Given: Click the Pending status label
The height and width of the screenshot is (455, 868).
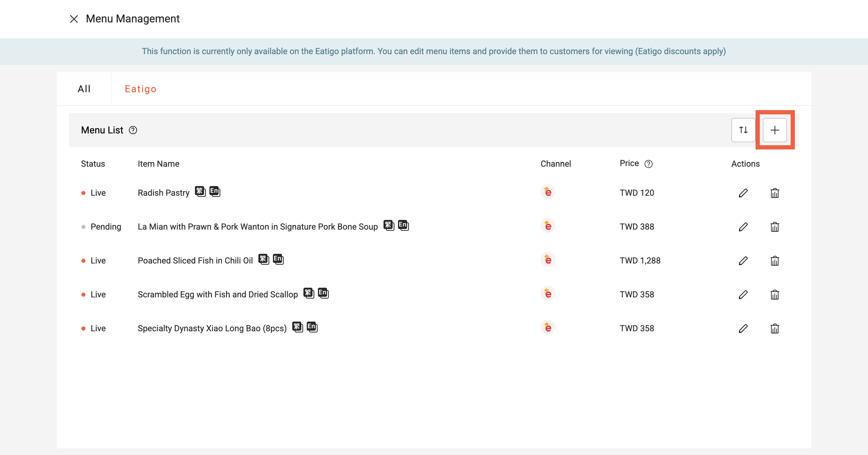Looking at the screenshot, I should (106, 227).
